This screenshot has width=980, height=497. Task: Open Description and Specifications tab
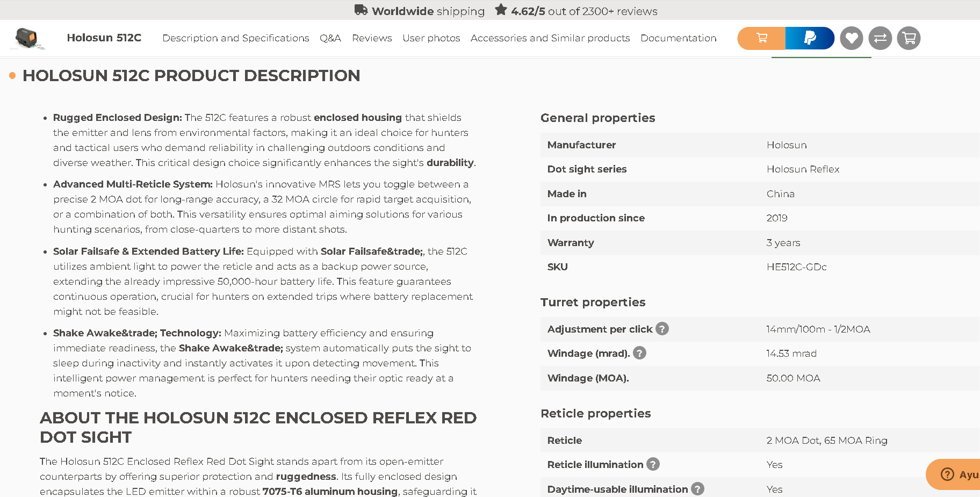tap(236, 38)
